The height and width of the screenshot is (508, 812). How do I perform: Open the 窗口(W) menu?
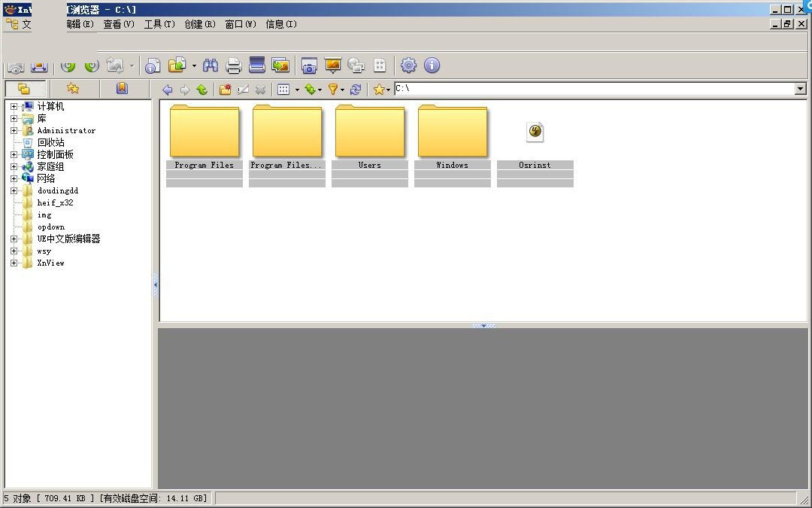tap(241, 24)
